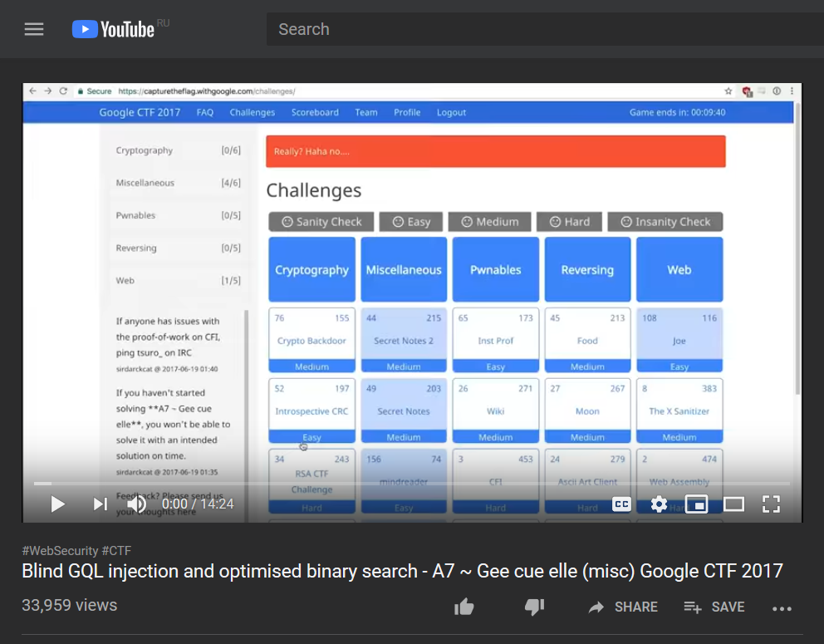Click the browser forward arrow in video
The height and width of the screenshot is (644, 824).
(x=48, y=91)
